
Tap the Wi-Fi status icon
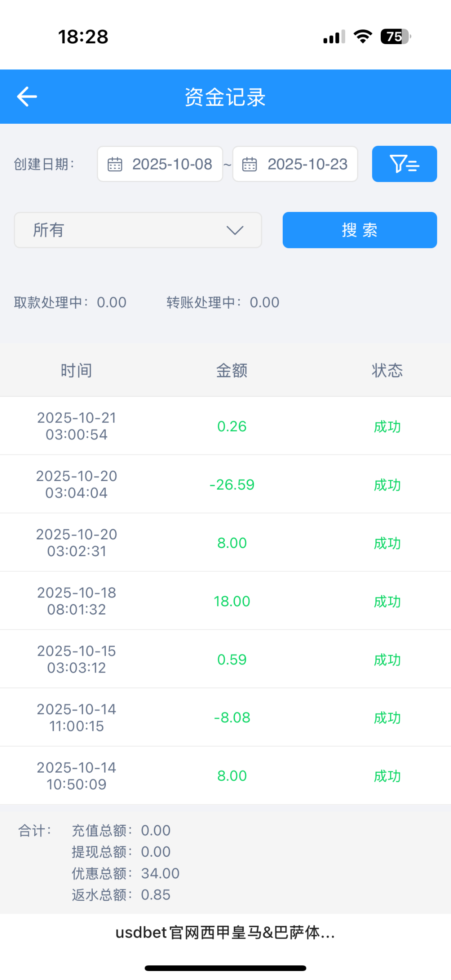coord(363,36)
